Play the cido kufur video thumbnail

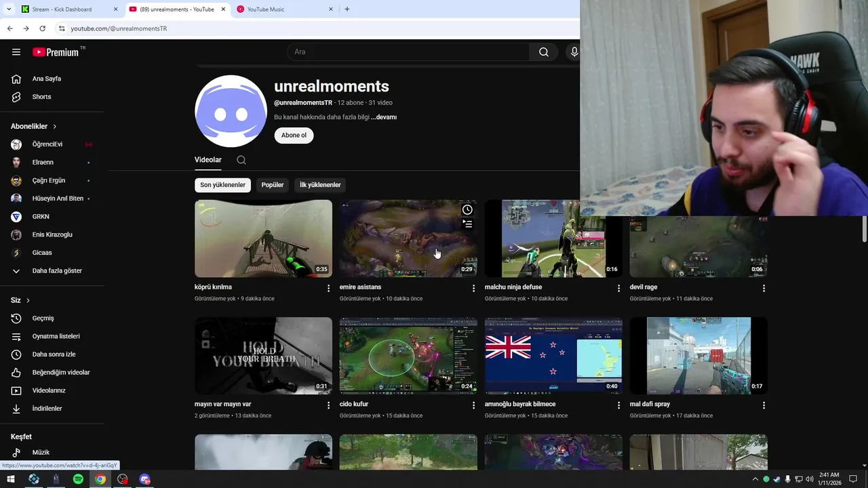coord(408,356)
